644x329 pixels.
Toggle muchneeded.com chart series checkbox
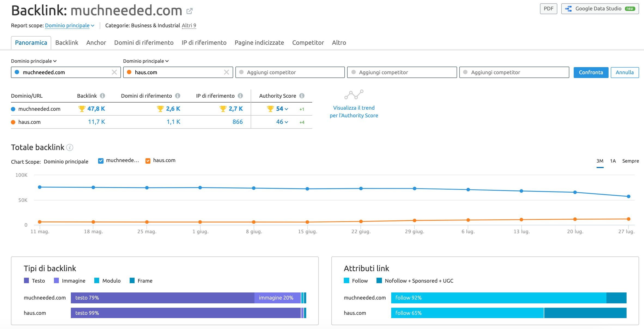[x=101, y=161]
